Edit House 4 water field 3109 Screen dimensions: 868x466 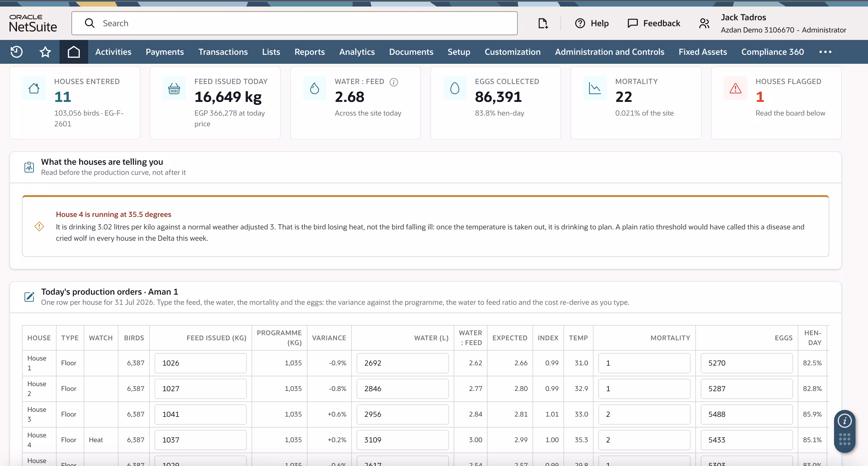coord(402,440)
